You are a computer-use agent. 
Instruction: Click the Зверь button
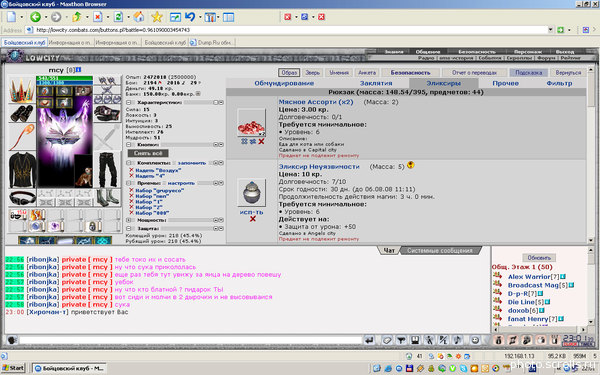tap(313, 72)
